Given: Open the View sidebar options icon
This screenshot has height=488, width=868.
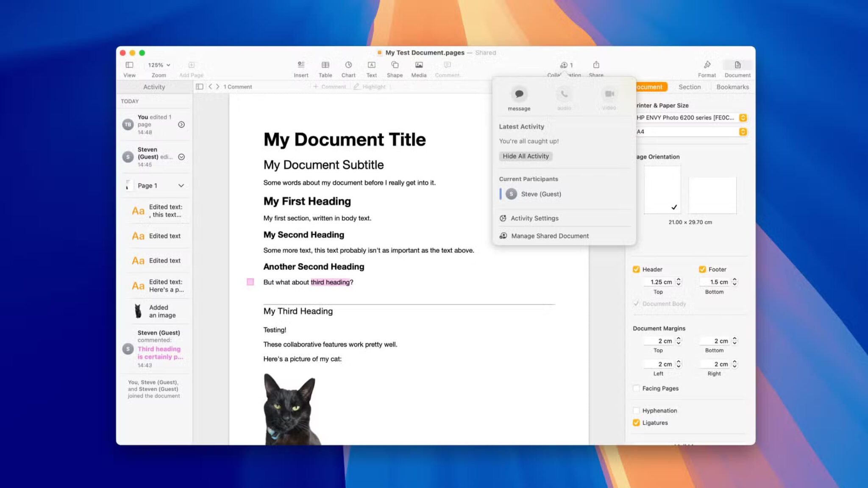Looking at the screenshot, I should tap(129, 65).
